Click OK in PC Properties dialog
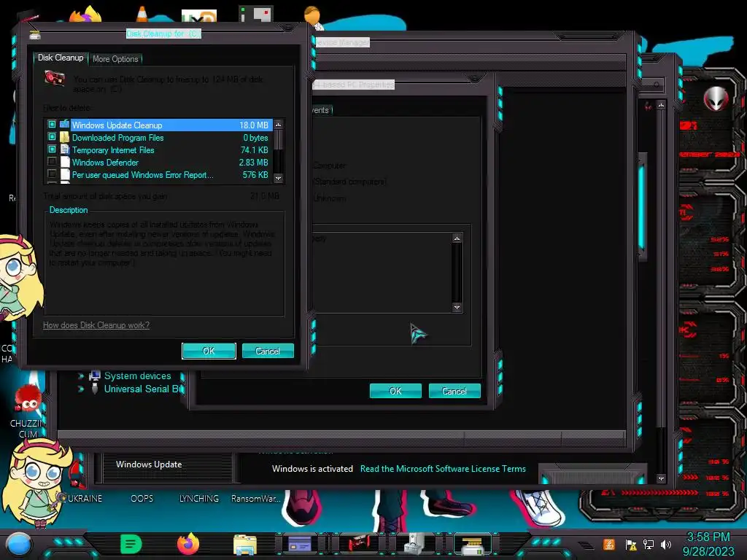 (x=395, y=391)
